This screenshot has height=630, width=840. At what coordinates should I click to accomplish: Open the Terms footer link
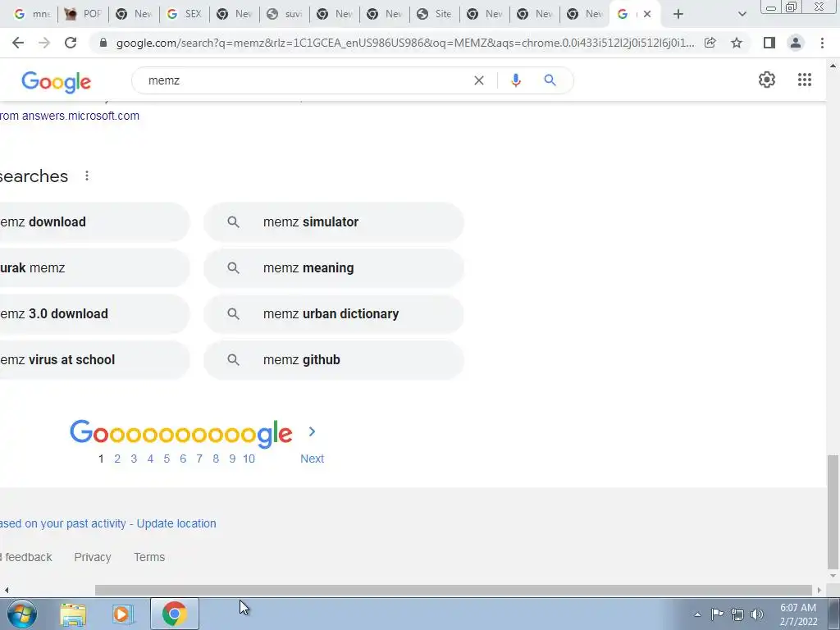pos(149,557)
